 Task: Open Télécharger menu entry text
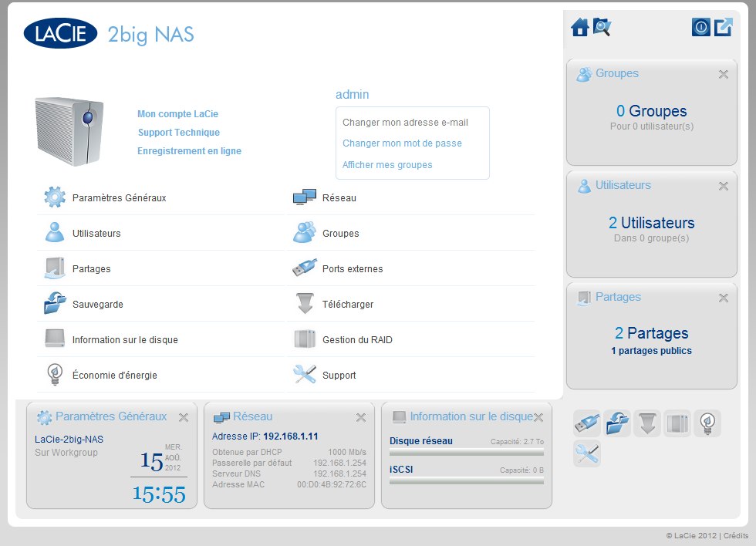pos(348,304)
